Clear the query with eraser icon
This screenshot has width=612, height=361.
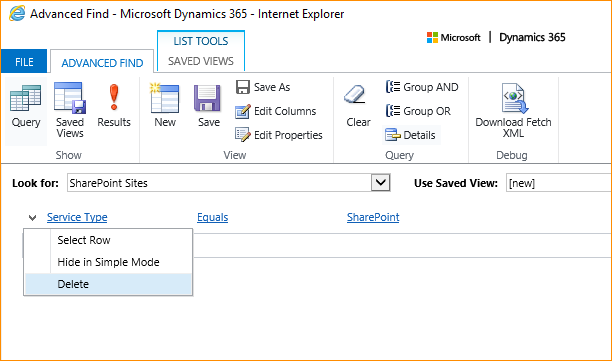point(358,106)
